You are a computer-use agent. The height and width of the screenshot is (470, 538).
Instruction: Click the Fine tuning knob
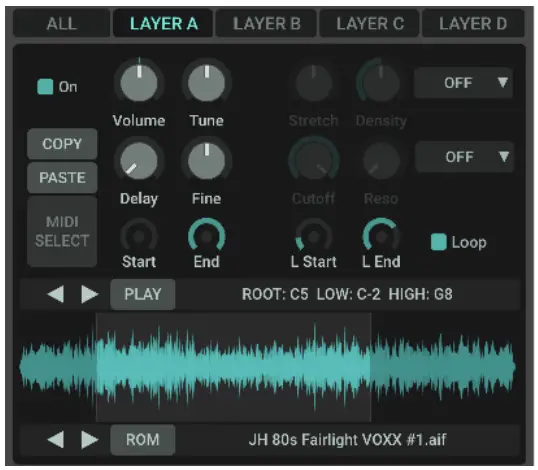[207, 161]
